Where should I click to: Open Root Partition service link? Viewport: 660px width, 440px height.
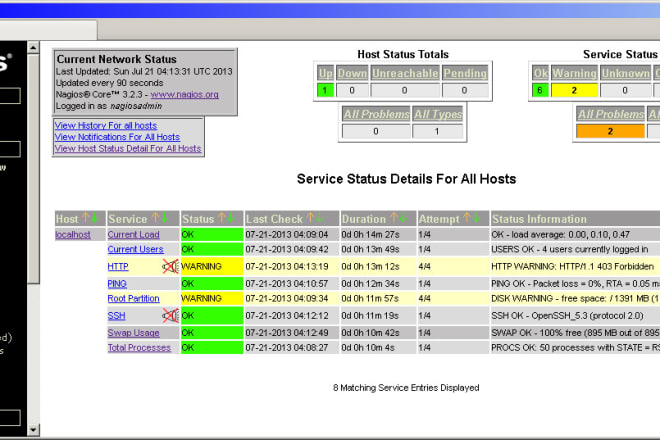pos(133,299)
